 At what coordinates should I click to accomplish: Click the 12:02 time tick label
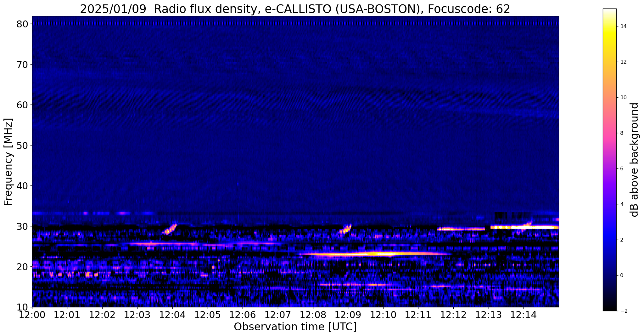click(102, 315)
